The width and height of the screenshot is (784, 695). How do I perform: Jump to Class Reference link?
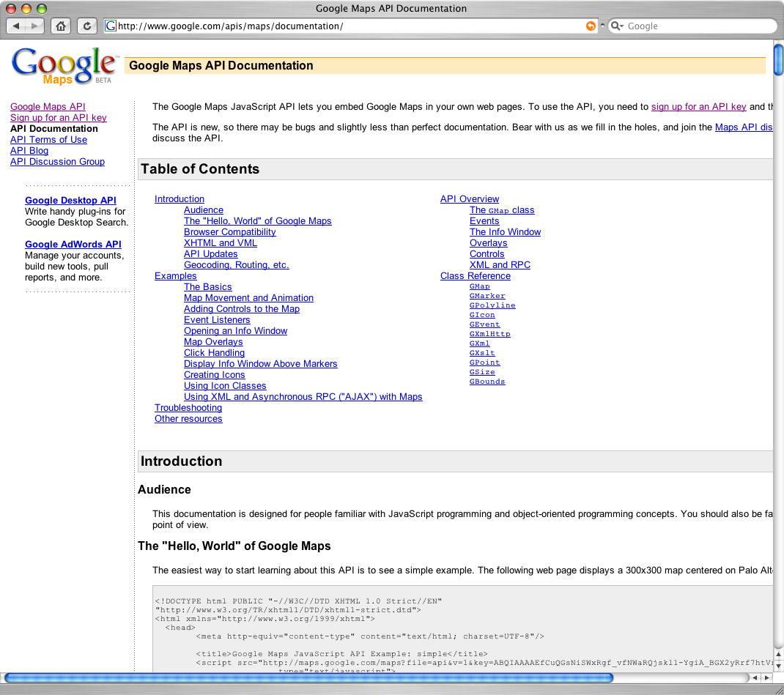pos(476,276)
